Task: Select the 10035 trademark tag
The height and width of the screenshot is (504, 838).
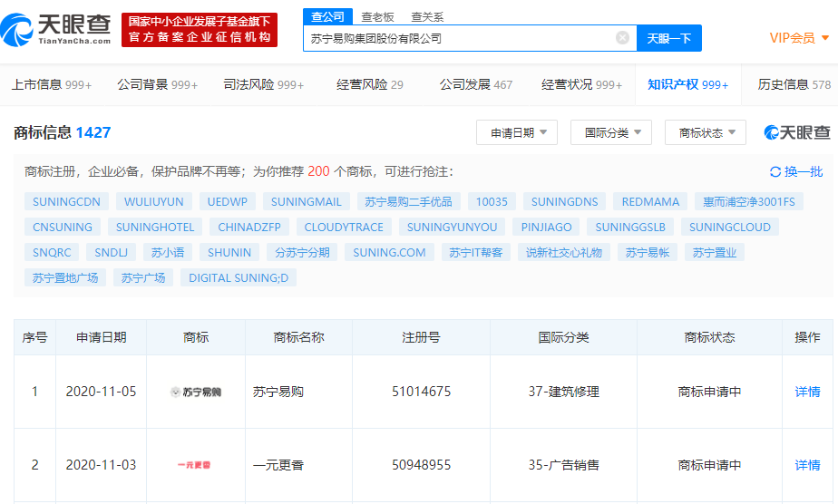Action: point(492,201)
